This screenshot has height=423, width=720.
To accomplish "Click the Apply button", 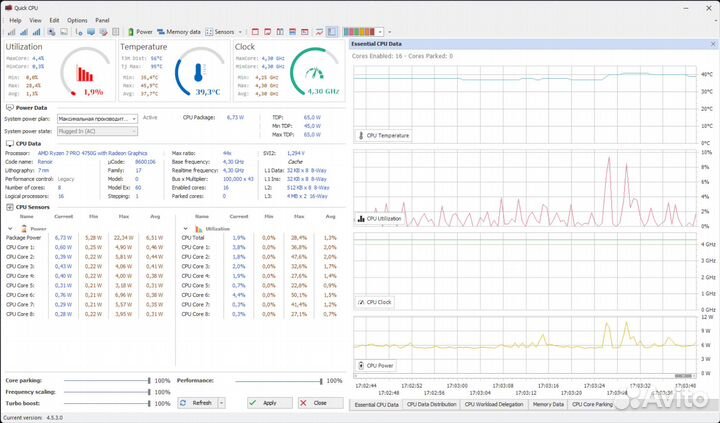I will pyautogui.click(x=270, y=403).
